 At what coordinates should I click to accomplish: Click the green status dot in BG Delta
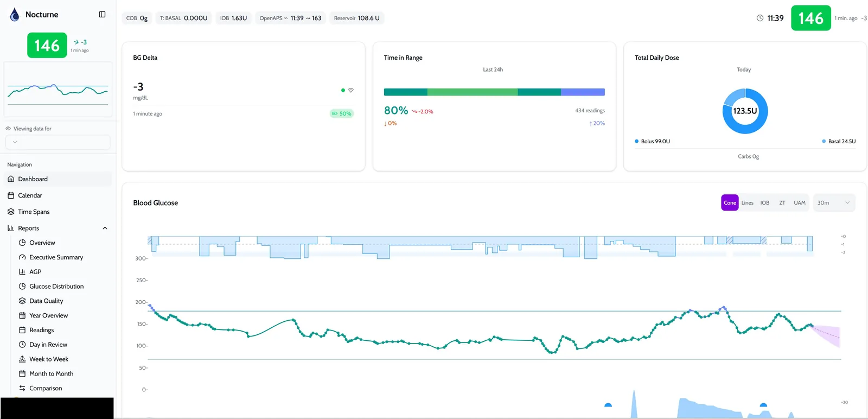coord(343,90)
